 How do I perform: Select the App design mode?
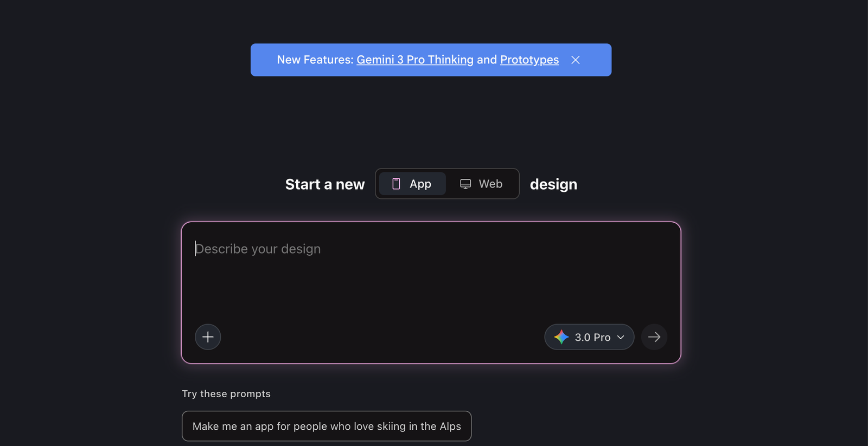coord(412,184)
